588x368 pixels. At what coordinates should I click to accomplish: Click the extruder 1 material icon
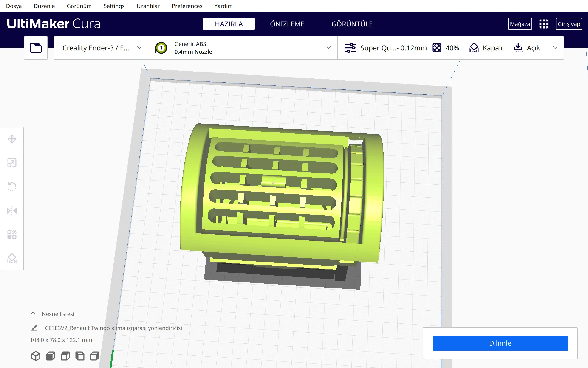pyautogui.click(x=161, y=48)
